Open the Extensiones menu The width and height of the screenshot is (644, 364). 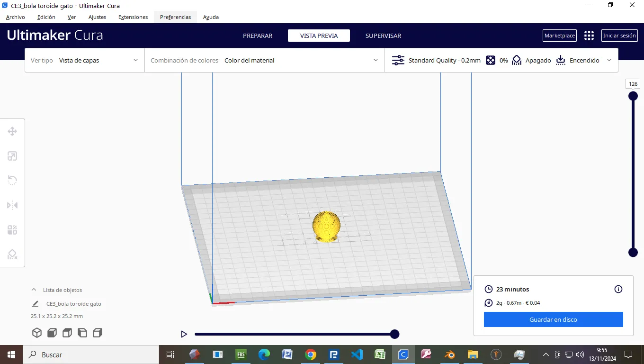133,17
